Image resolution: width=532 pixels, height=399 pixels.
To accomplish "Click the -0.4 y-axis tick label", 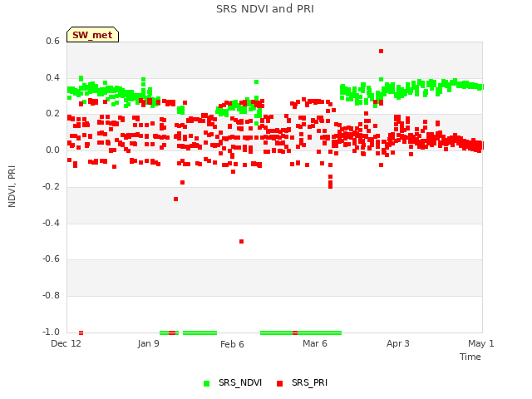I will (51, 224).
